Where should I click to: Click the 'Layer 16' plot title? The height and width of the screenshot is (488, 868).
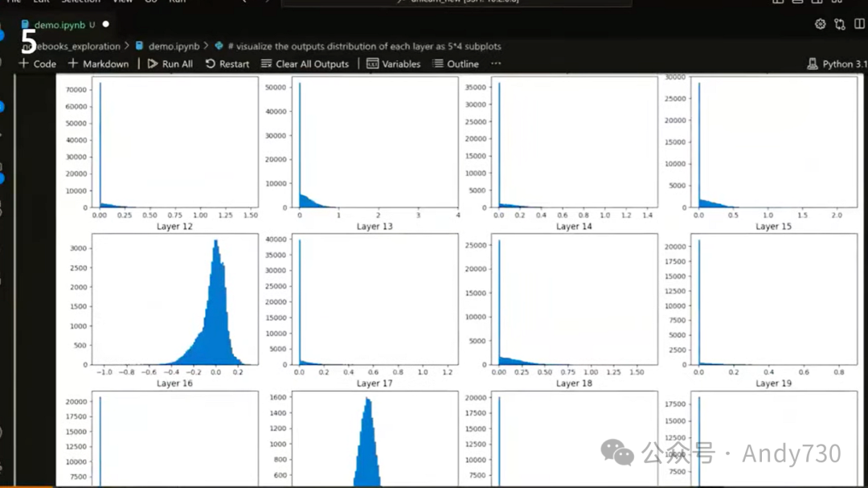coord(174,383)
